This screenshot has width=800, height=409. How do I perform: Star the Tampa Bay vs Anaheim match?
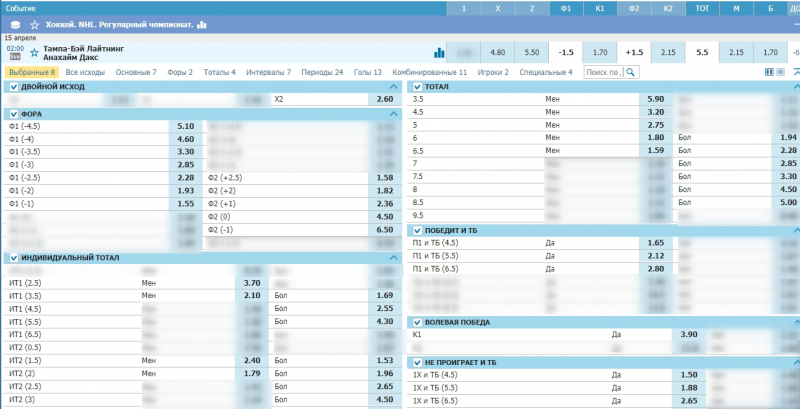(35, 51)
